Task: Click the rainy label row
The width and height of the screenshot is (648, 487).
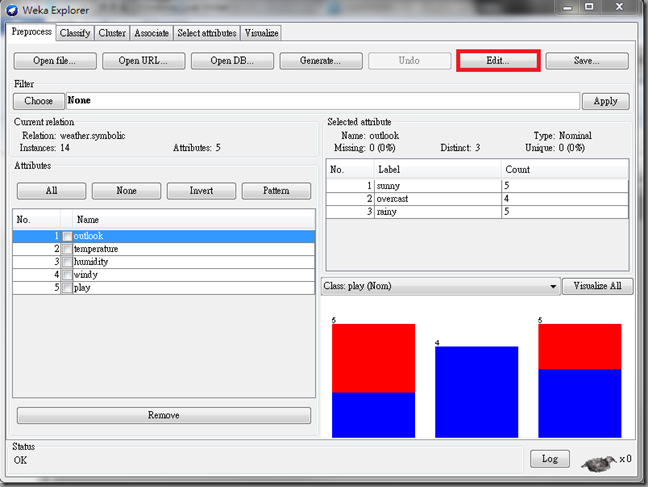Action: [477, 212]
